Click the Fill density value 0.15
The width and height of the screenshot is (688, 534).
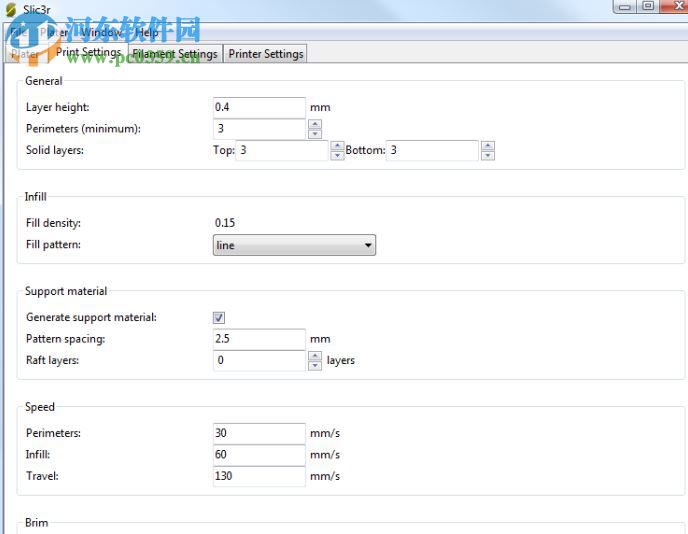(x=225, y=223)
